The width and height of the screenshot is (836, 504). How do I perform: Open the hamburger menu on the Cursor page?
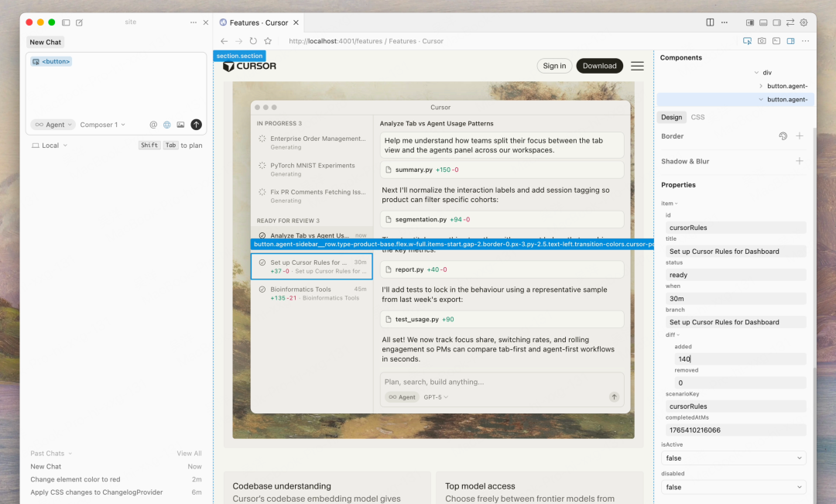[637, 66]
